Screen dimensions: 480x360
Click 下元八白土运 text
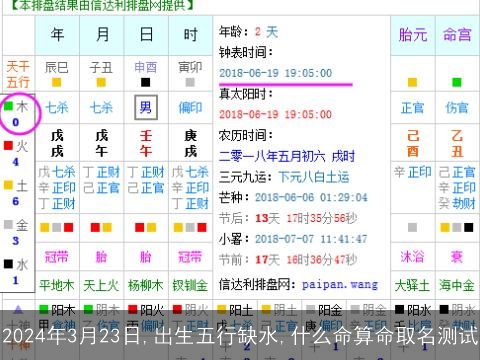[314, 177]
